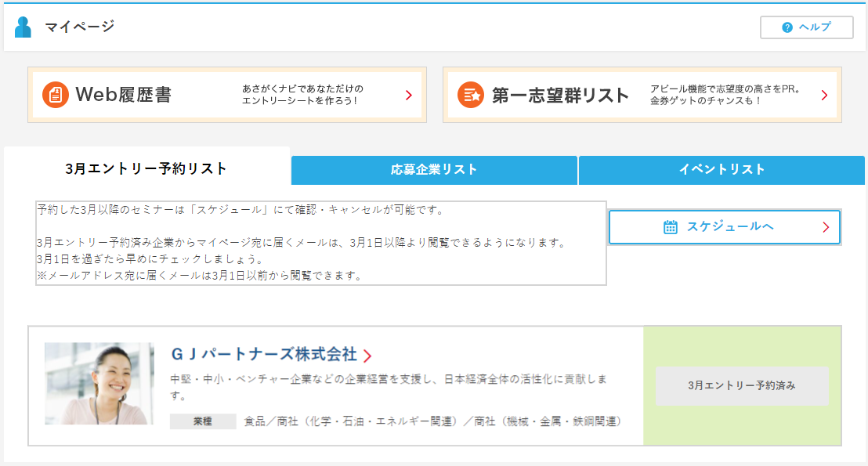
Task: Click the 3月エントリー予約済み button
Action: click(x=742, y=386)
